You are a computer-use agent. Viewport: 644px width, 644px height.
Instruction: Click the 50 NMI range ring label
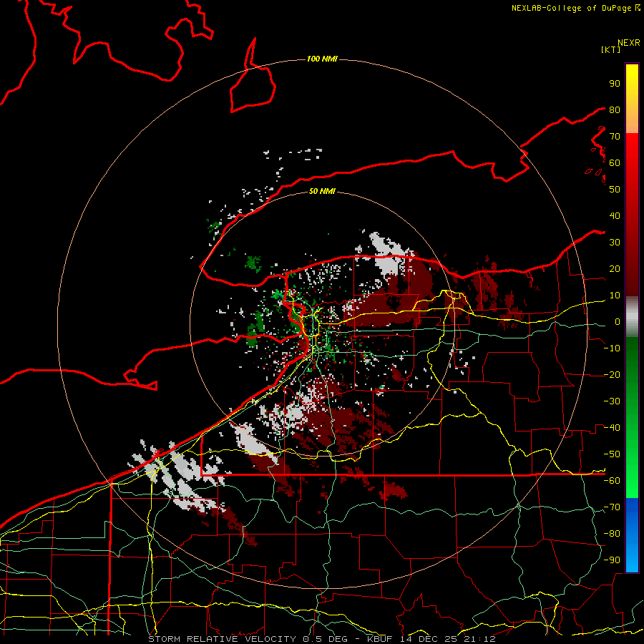(322, 191)
